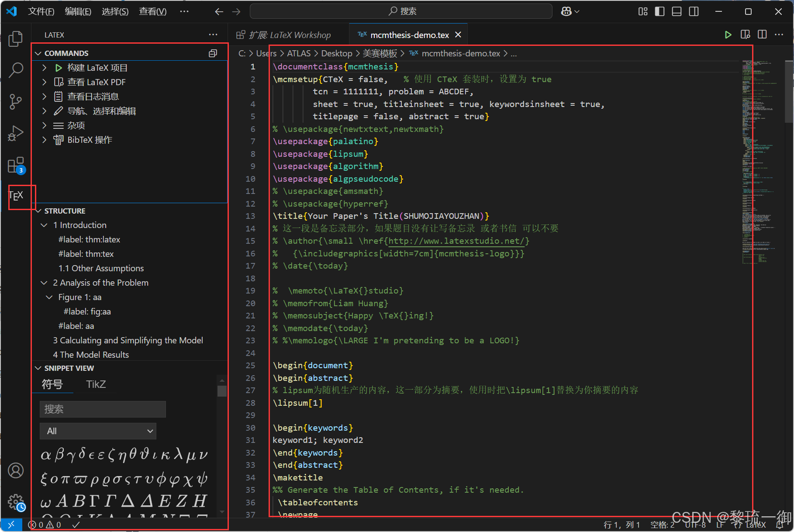Select the TikZ snippet tab

(96, 384)
